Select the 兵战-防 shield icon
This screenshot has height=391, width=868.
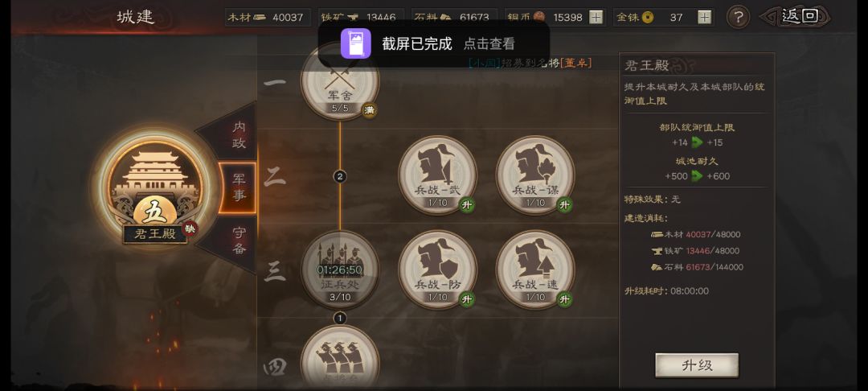(x=438, y=270)
